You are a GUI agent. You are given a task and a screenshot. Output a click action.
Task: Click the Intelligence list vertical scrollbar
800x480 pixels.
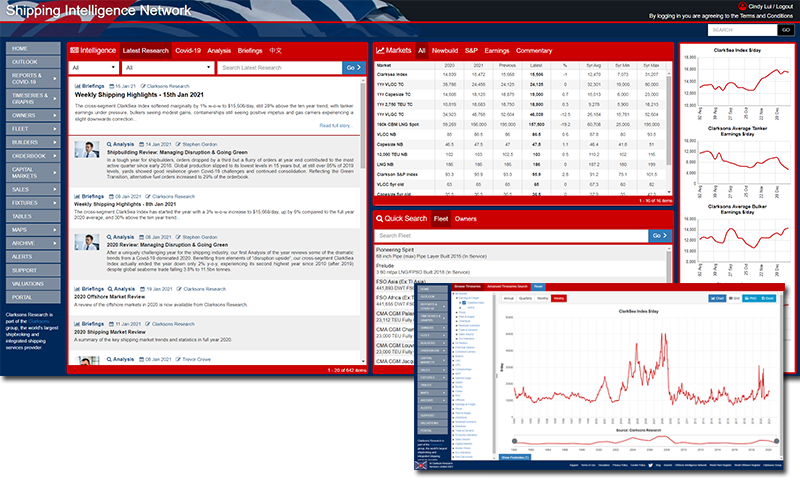tap(363, 125)
